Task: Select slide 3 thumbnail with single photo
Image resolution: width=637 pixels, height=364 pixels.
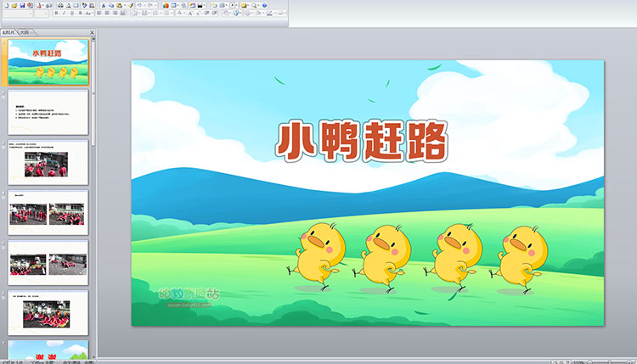Action: (x=48, y=162)
